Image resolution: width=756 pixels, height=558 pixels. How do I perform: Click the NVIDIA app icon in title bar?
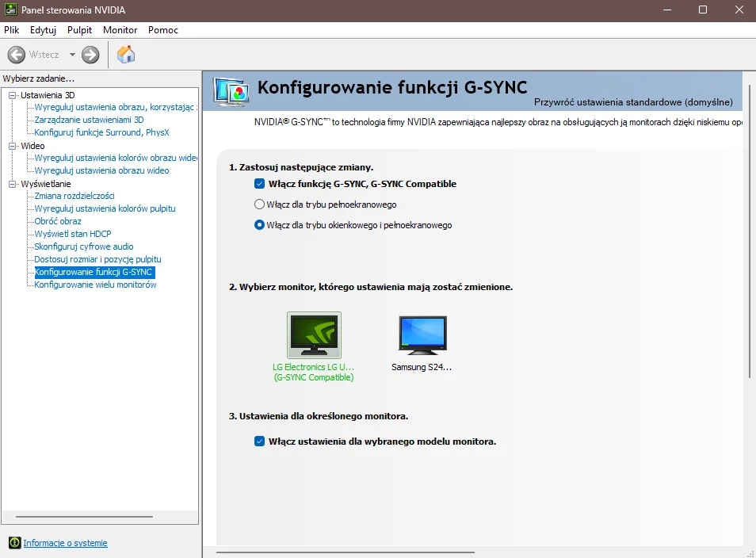pyautogui.click(x=10, y=10)
